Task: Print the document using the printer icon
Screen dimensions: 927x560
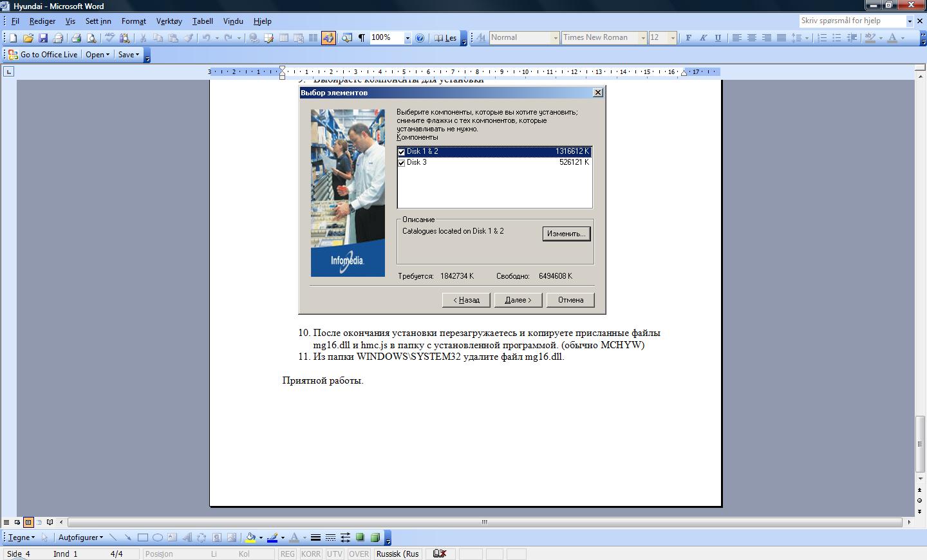Action: click(76, 38)
